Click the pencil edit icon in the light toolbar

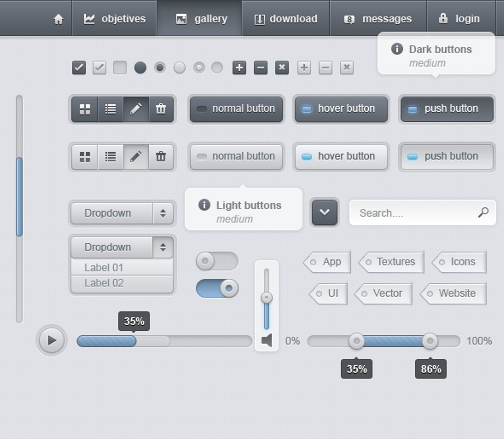(x=136, y=157)
